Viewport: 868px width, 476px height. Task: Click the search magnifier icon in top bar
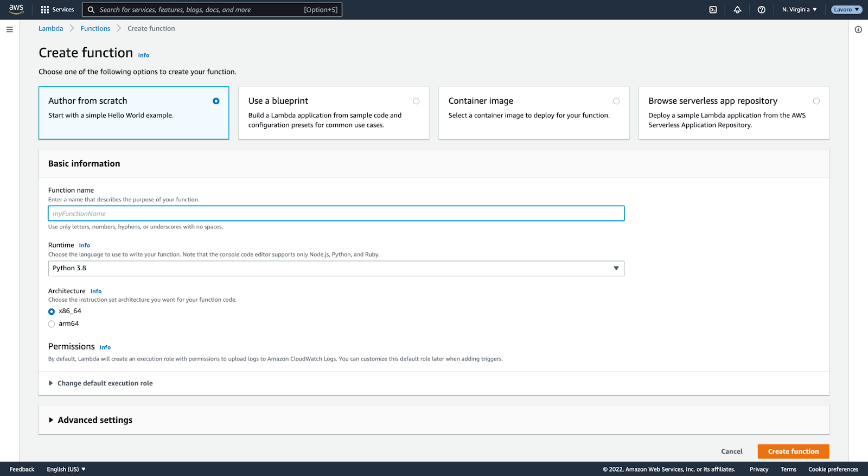91,10
